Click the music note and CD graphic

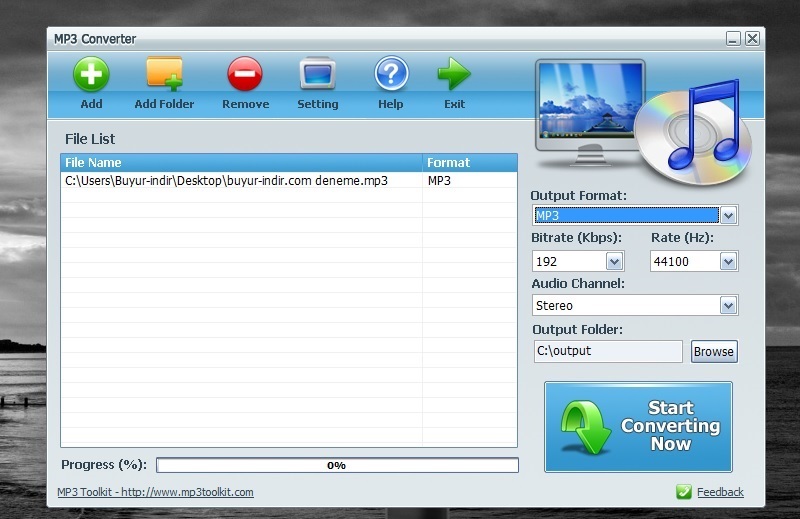point(695,132)
